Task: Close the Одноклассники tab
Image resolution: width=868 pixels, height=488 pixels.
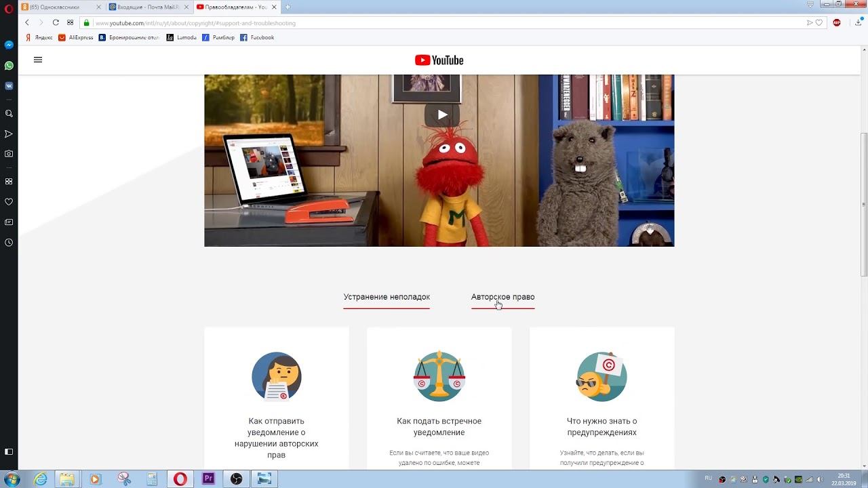Action: pos(98,7)
